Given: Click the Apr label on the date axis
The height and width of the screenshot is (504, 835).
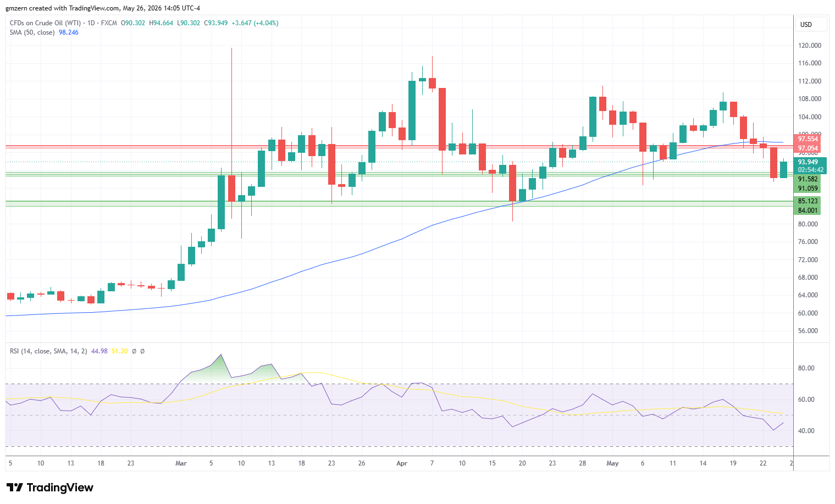Looking at the screenshot, I should [402, 463].
